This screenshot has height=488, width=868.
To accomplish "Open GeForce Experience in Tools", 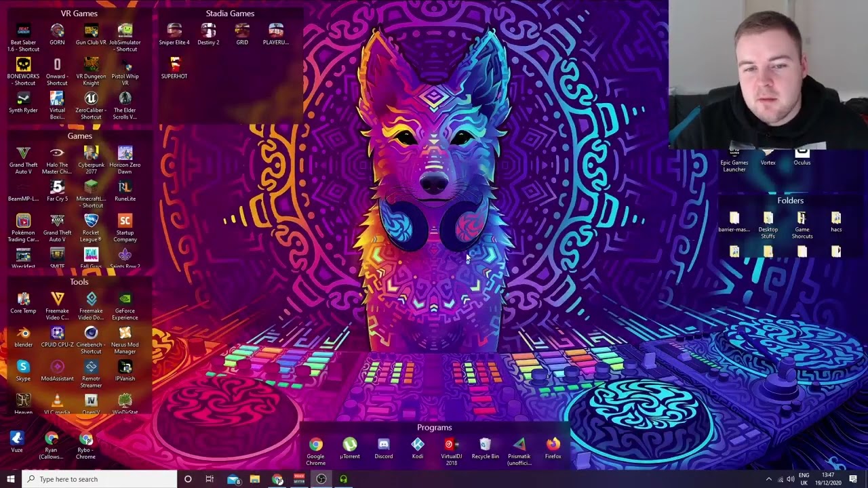I will click(125, 300).
